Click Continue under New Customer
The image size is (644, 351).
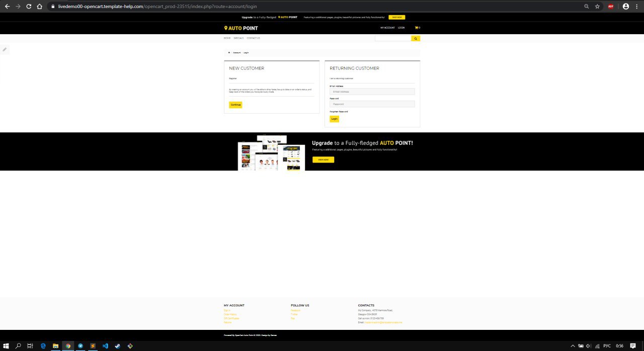(x=235, y=105)
